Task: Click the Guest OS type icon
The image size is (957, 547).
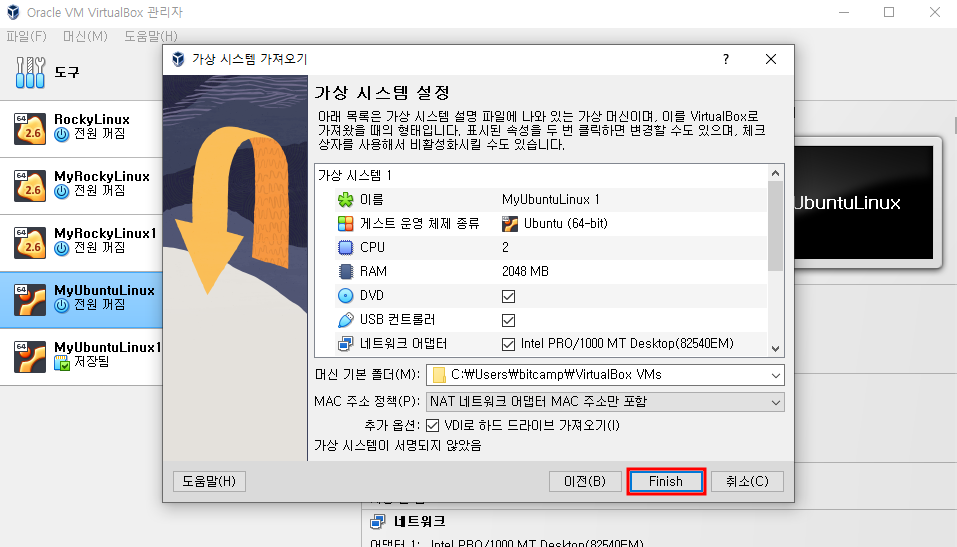Action: (345, 223)
